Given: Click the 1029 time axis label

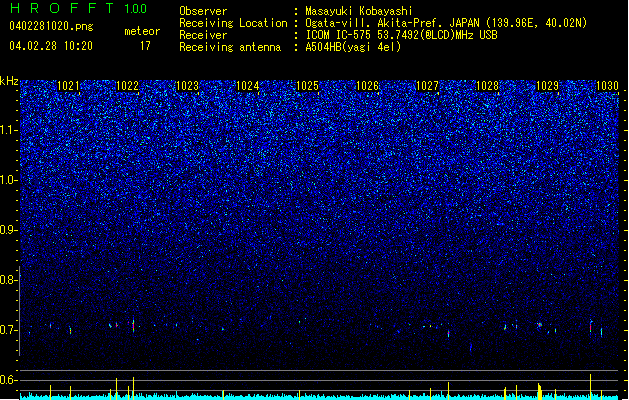Looking at the screenshot, I should coord(547,86).
